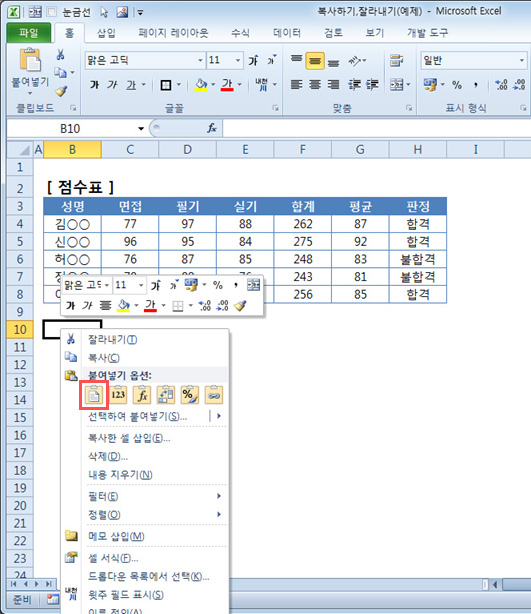Open Paste button dropdown arrow in ribbon
The image size is (531, 614).
[x=30, y=93]
